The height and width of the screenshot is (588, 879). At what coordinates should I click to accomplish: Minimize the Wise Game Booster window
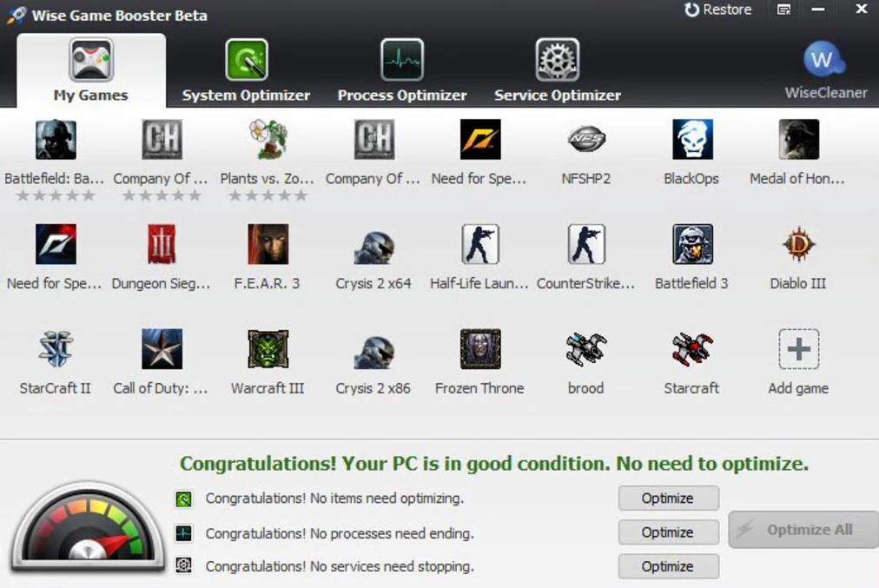tap(818, 10)
